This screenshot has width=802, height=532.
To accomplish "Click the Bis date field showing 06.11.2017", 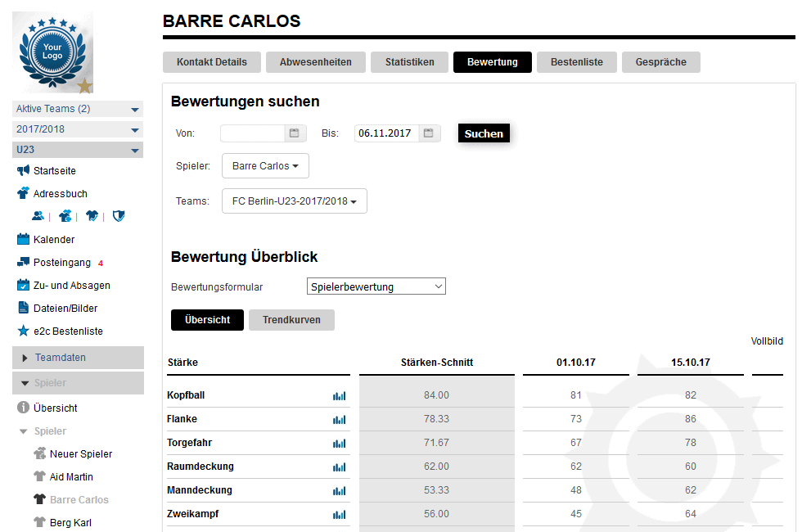I will tap(386, 133).
